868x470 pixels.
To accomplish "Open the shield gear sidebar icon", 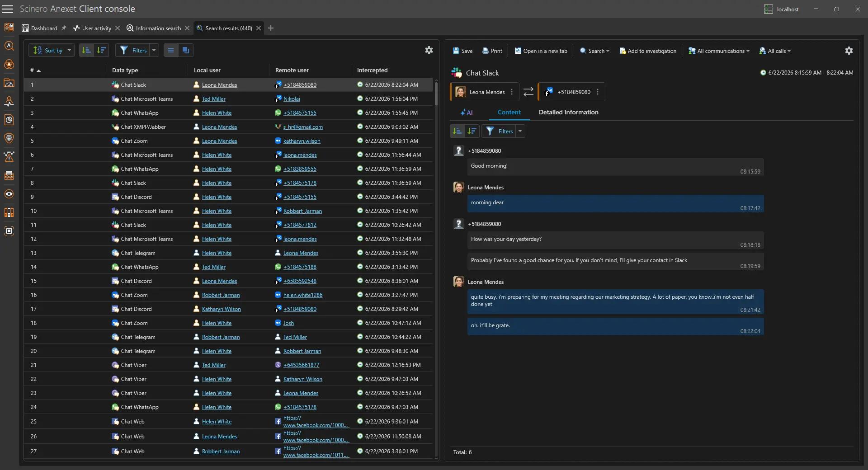I will (9, 138).
